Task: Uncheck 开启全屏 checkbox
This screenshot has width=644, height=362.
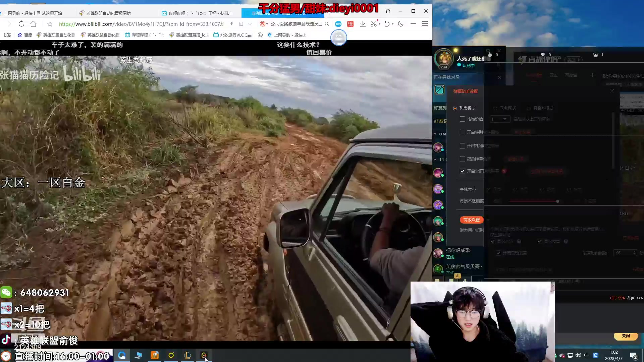Action: 463,171
